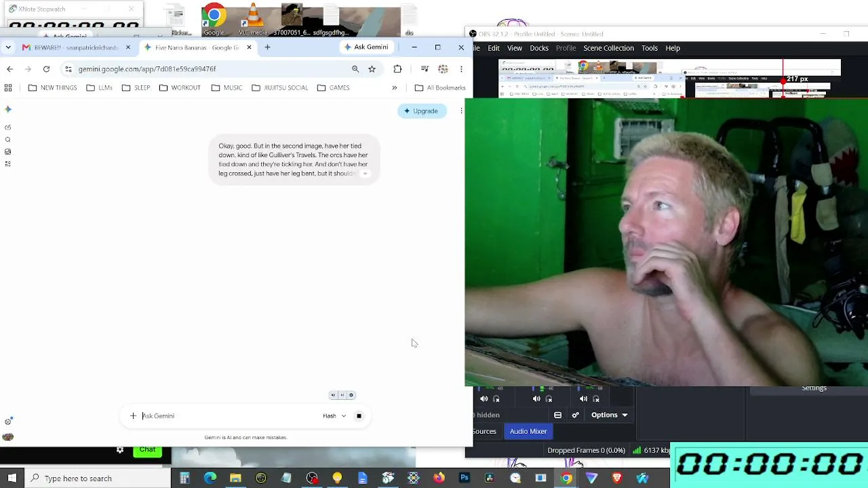Open the LLMs bookmark folder

99,87
